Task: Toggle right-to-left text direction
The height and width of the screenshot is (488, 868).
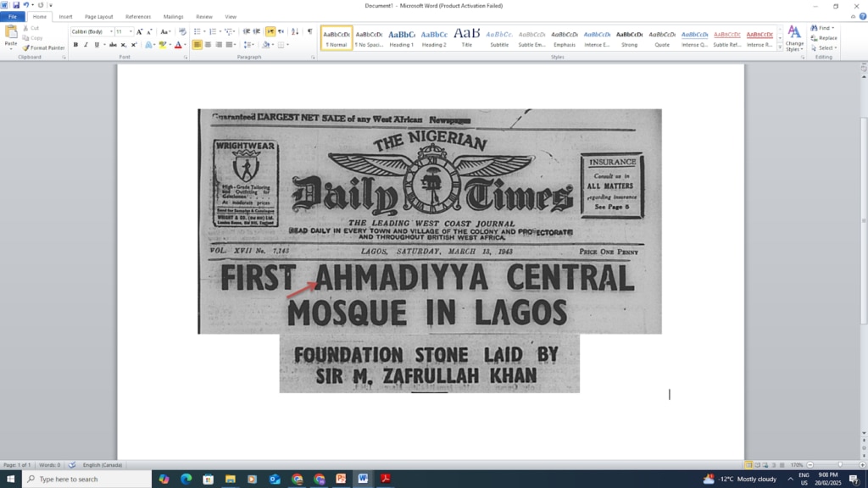Action: pyautogui.click(x=281, y=31)
